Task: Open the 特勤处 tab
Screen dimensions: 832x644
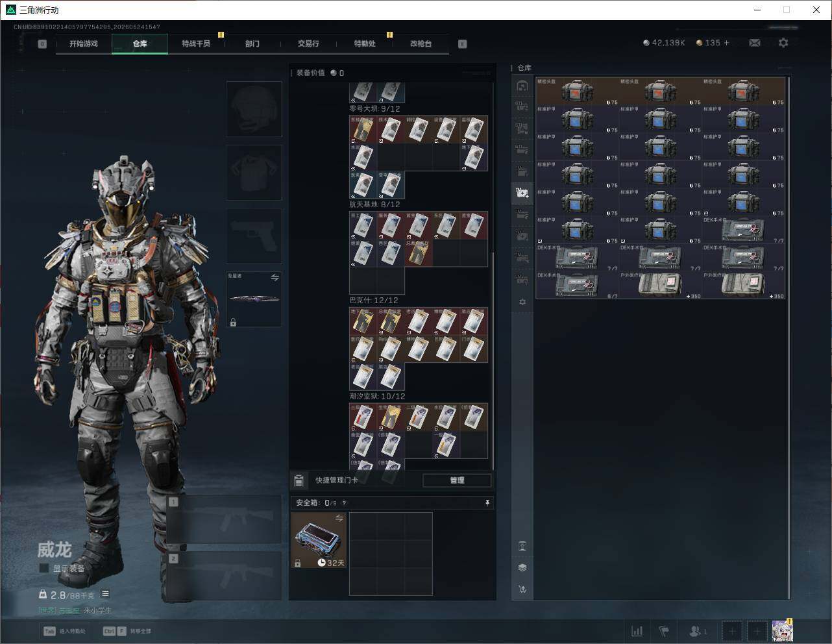Action: click(x=365, y=43)
